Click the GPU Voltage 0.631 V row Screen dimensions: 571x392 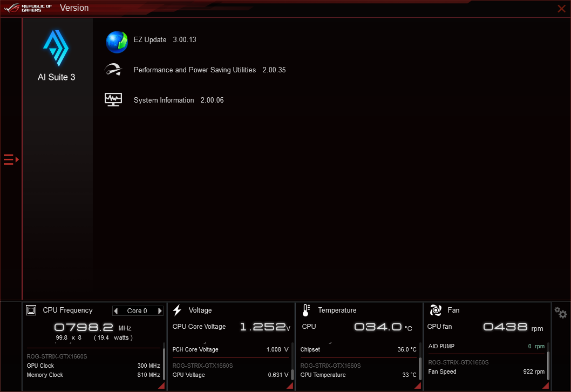pyautogui.click(x=230, y=375)
